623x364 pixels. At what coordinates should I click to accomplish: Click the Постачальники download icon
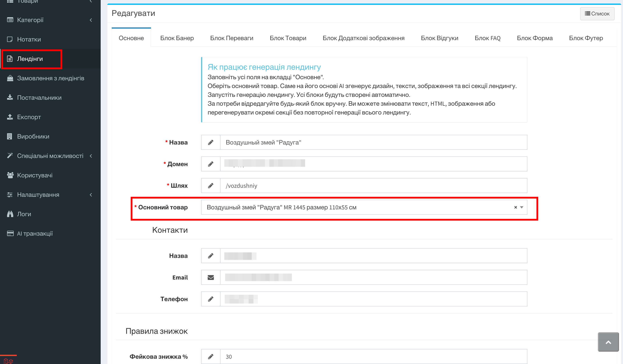click(x=10, y=97)
